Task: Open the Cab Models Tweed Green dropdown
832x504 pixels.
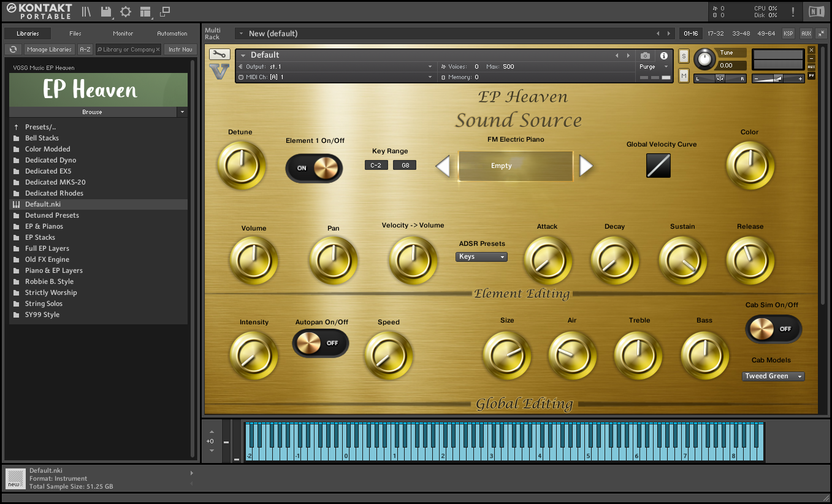Action: pos(773,376)
